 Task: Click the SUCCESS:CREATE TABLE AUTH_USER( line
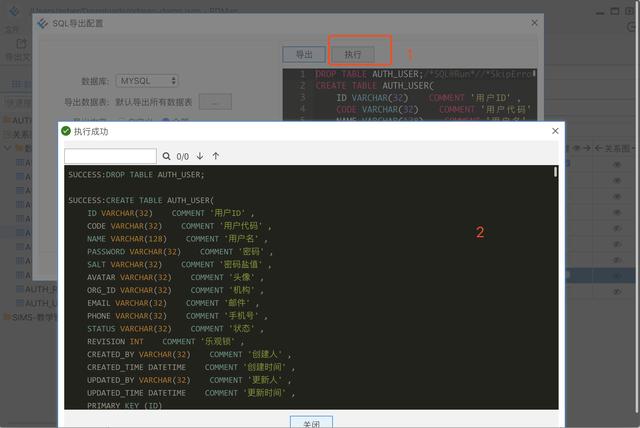[141, 200]
